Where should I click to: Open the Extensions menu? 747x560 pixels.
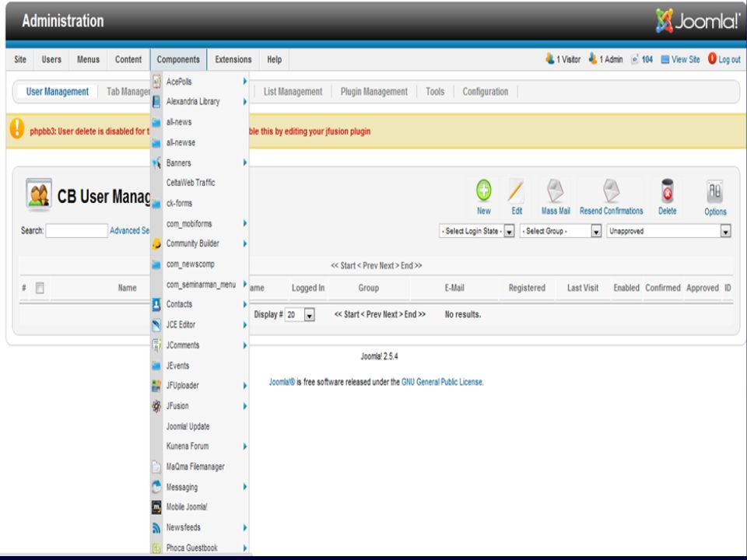point(233,60)
